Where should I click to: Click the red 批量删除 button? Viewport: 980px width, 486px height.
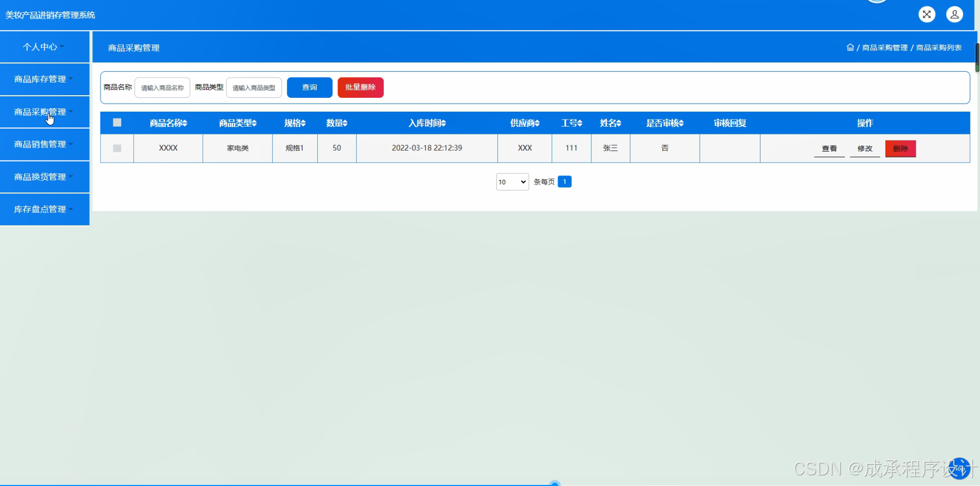[x=360, y=87]
